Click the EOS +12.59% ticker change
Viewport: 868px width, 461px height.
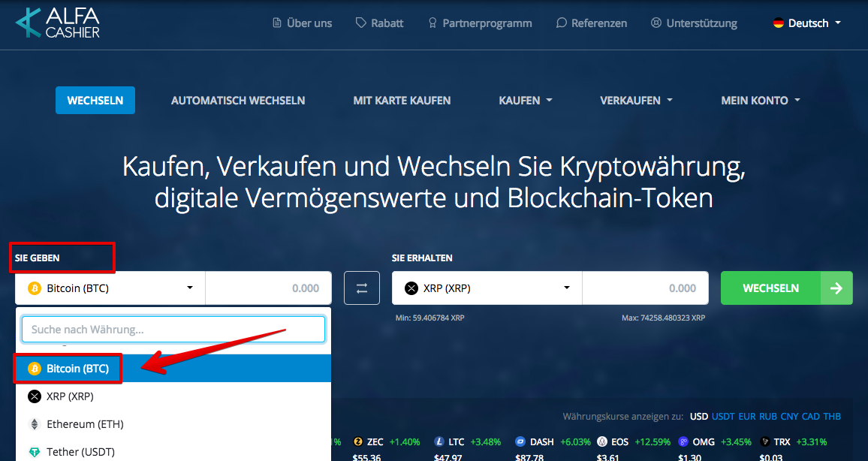[652, 441]
